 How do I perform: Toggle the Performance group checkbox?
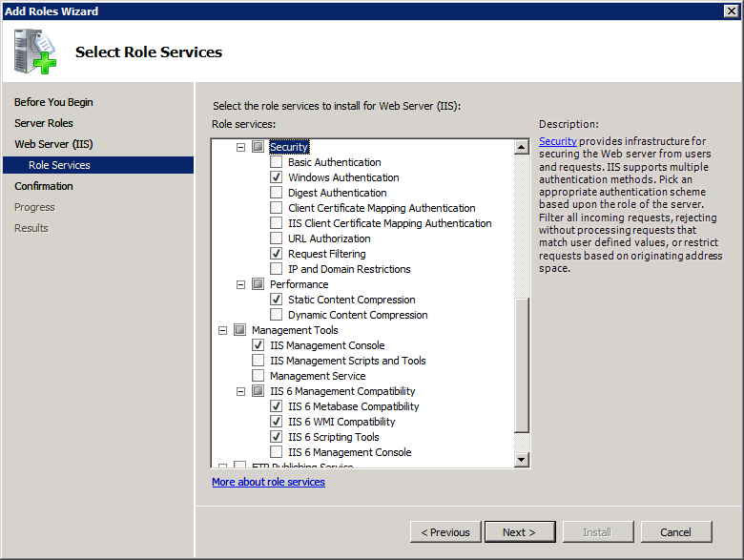(258, 284)
